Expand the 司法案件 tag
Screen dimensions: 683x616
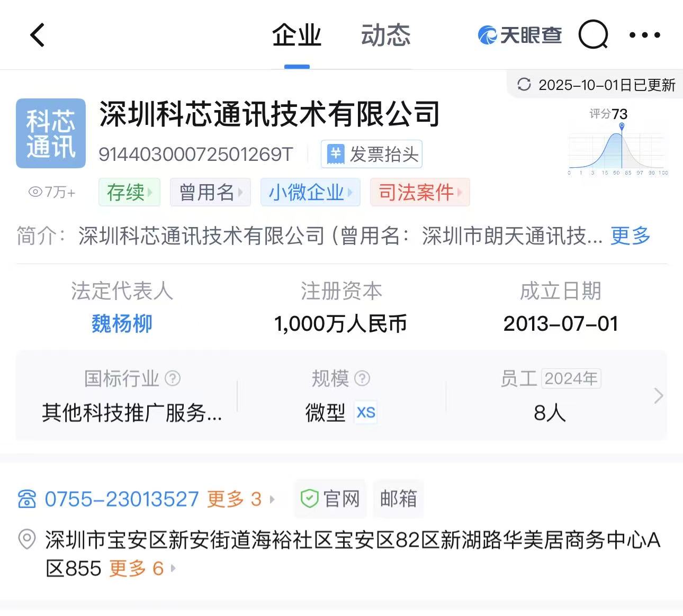click(420, 192)
